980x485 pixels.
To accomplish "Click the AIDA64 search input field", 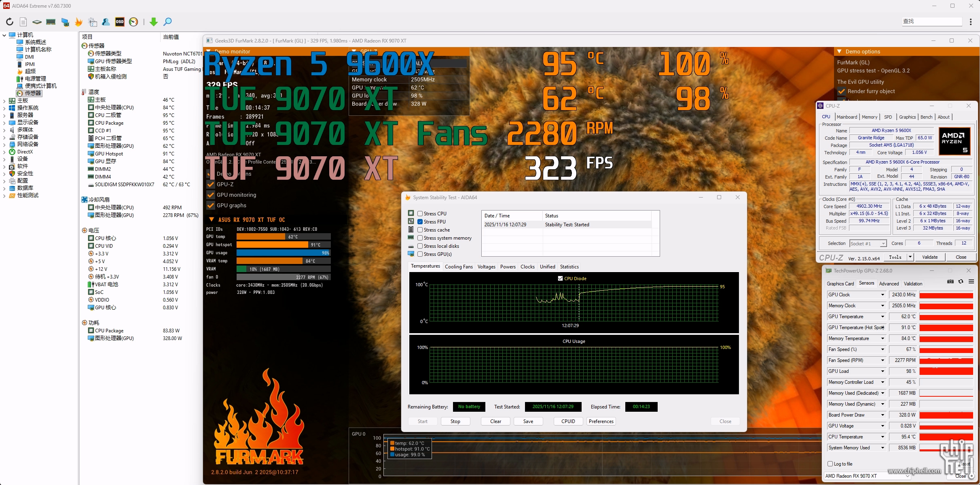I will coord(932,21).
